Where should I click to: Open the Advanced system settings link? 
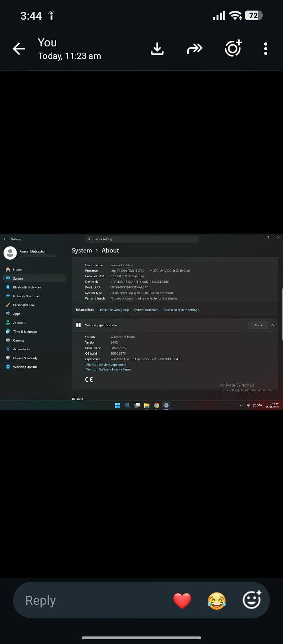point(181,310)
